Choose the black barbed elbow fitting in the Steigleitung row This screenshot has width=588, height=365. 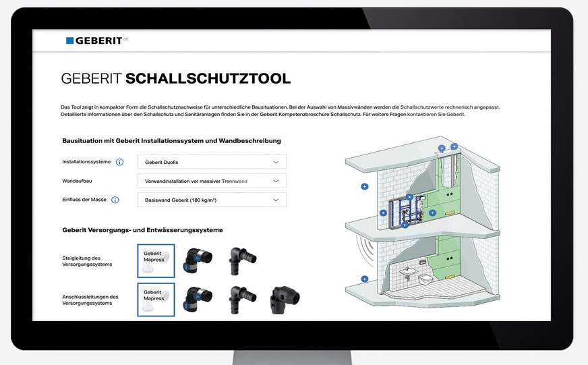pyautogui.click(x=242, y=260)
